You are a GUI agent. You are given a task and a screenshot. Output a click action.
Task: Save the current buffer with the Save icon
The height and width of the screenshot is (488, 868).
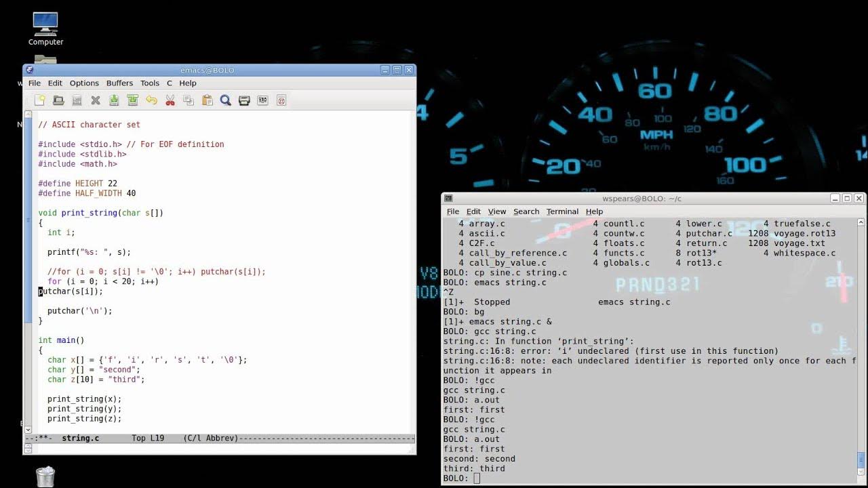114,100
